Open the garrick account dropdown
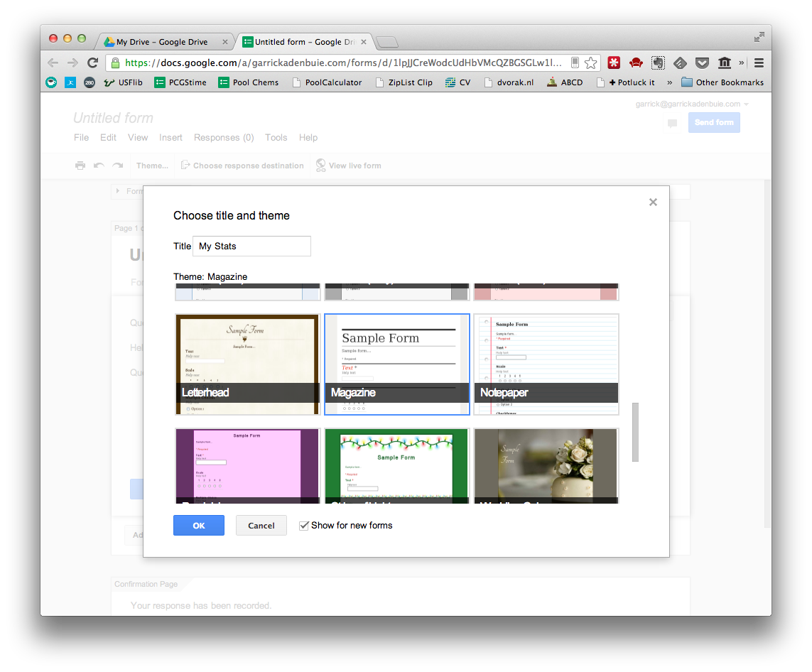The height and width of the screenshot is (672, 812). 693,104
